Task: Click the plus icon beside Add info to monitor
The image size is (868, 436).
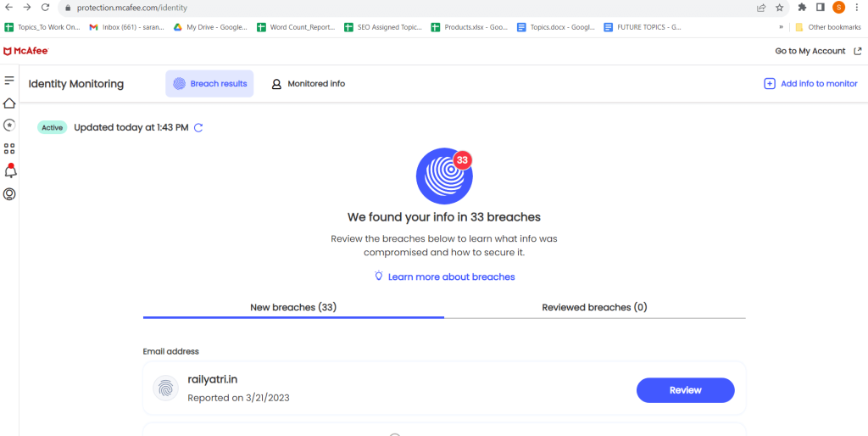Action: pyautogui.click(x=770, y=84)
